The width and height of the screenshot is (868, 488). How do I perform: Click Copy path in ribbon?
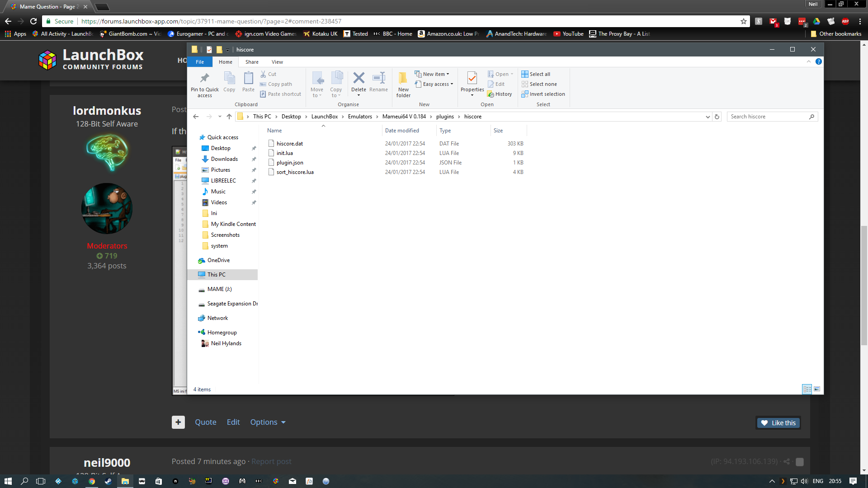(x=276, y=84)
